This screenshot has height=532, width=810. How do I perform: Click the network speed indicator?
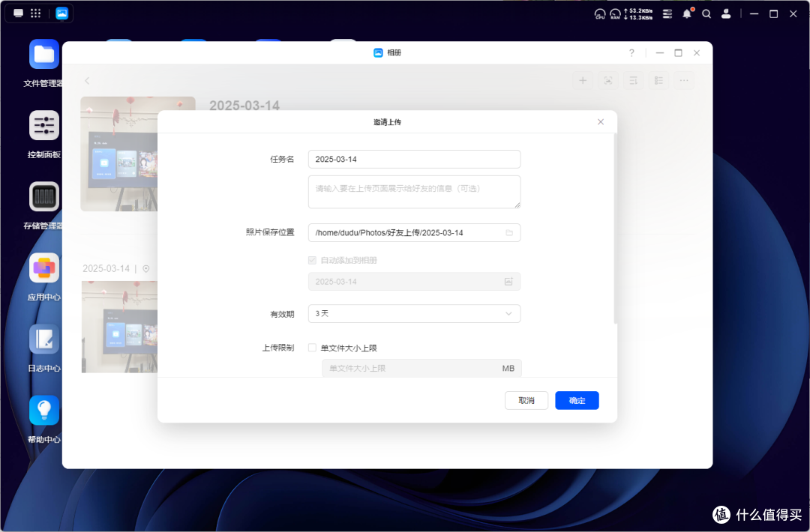(638, 14)
